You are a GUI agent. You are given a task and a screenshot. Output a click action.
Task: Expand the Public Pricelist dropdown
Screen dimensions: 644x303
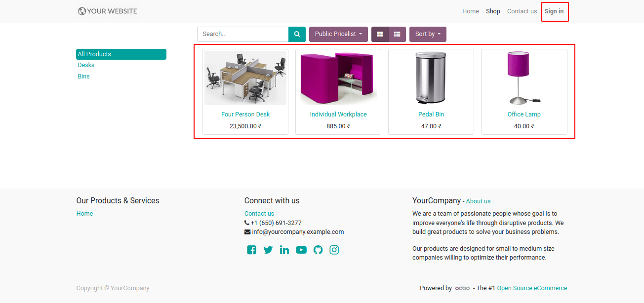[338, 34]
